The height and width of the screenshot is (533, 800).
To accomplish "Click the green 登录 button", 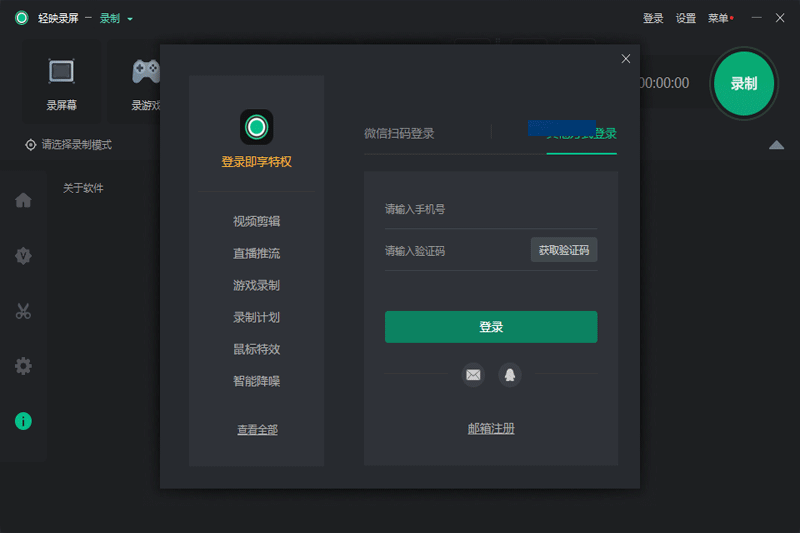I will (x=490, y=327).
